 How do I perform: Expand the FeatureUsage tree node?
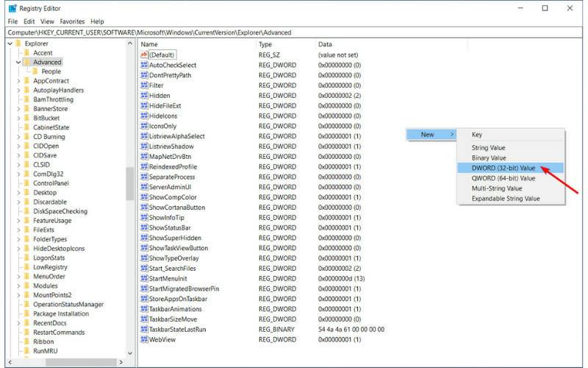tap(18, 220)
